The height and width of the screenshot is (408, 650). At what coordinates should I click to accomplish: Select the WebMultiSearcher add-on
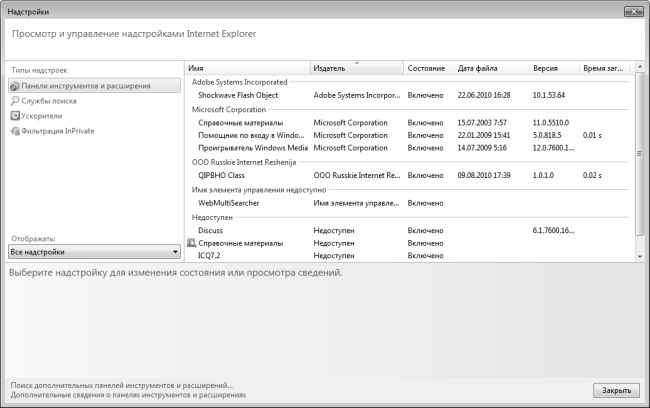[x=228, y=203]
